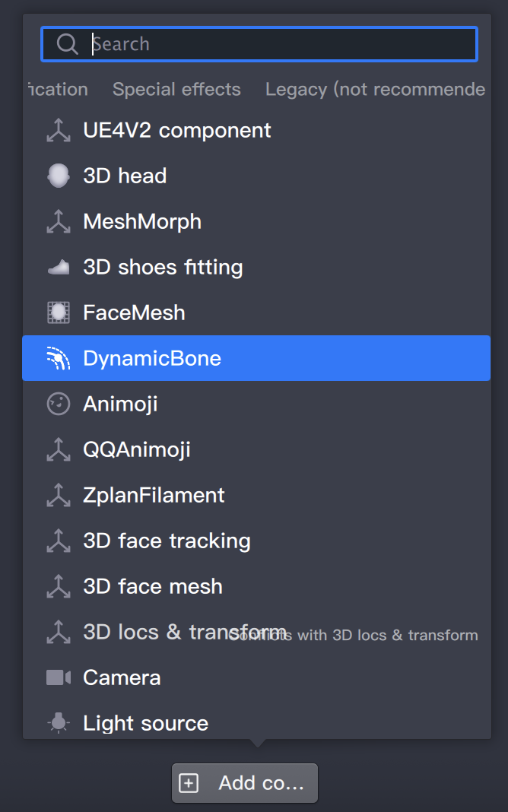This screenshot has width=508, height=812.
Task: Add the ZplanFilament component
Action: point(154,495)
